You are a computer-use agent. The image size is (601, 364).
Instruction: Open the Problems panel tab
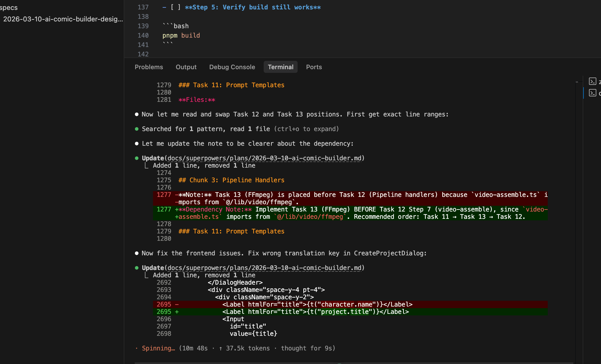[149, 67]
